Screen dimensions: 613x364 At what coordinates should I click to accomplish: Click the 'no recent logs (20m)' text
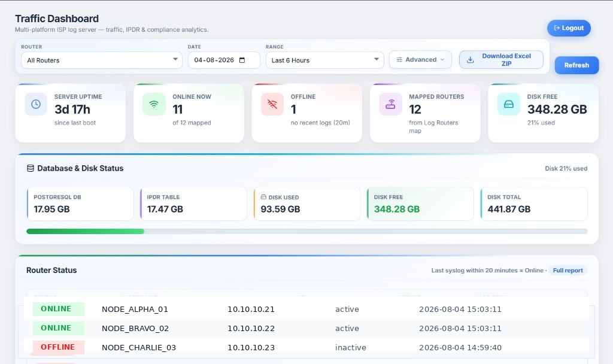[320, 123]
